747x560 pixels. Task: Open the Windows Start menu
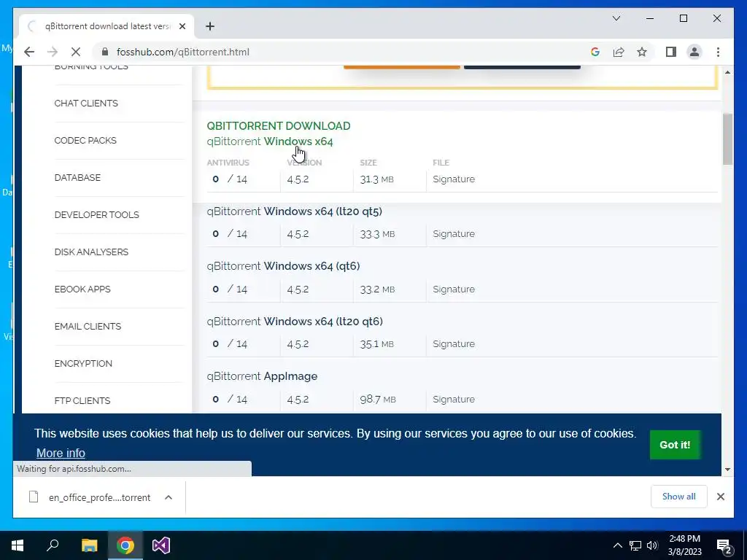point(18,545)
